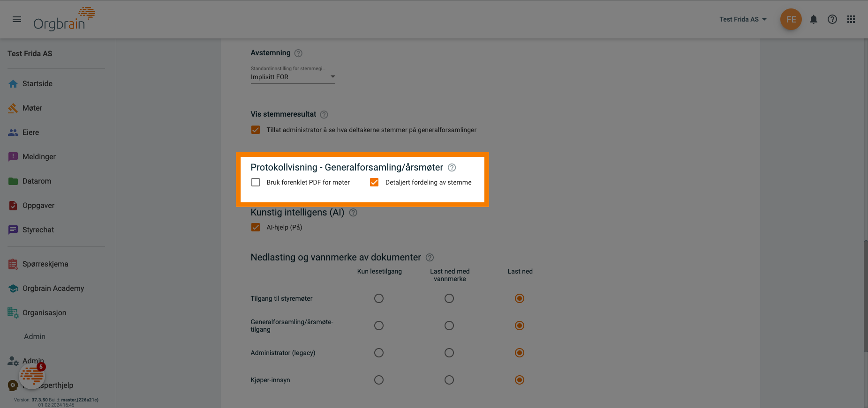Open the notifications bell
This screenshot has width=868, height=408.
pyautogui.click(x=814, y=19)
